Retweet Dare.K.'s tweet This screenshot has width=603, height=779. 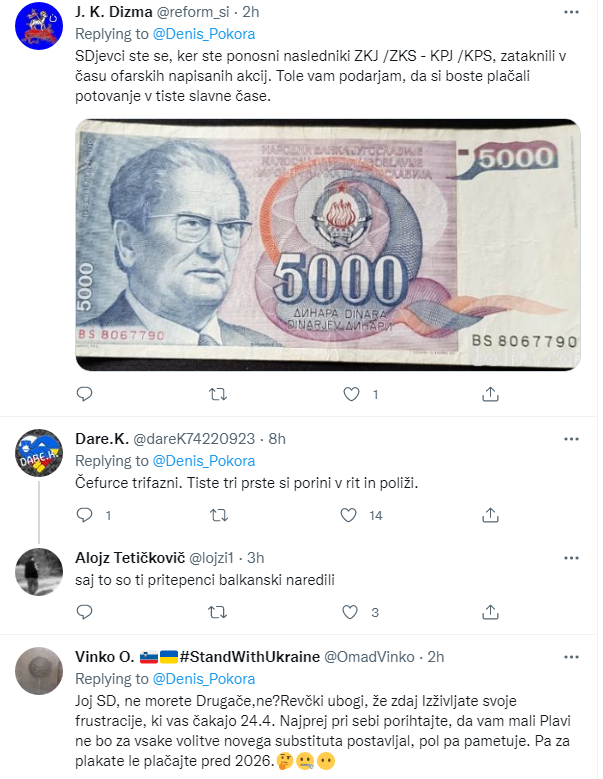(x=218, y=515)
